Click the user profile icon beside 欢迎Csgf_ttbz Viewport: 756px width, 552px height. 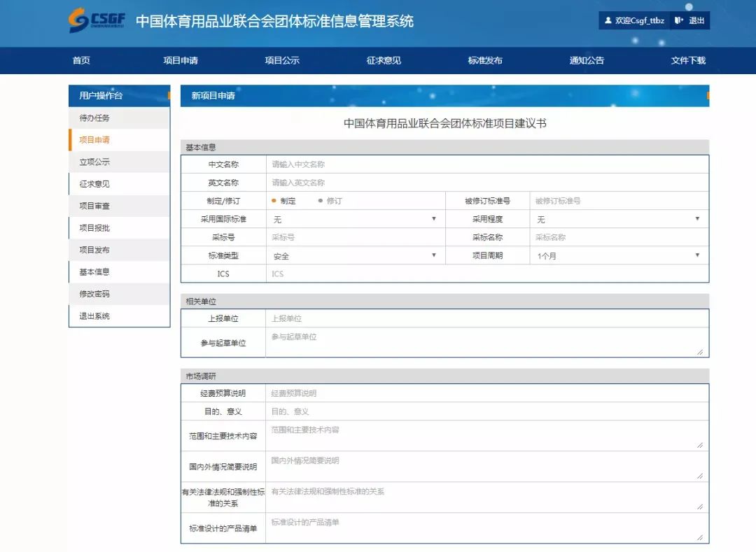click(x=608, y=20)
